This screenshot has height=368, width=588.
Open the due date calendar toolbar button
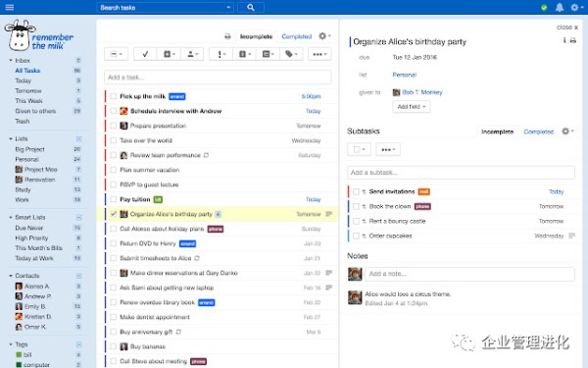point(170,54)
